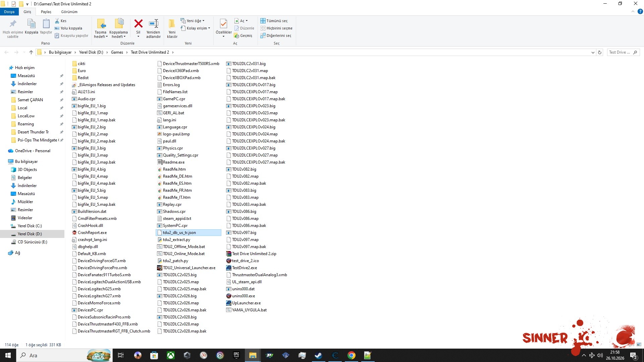Click Yolu kopyala button
The image size is (644, 362).
68,28
